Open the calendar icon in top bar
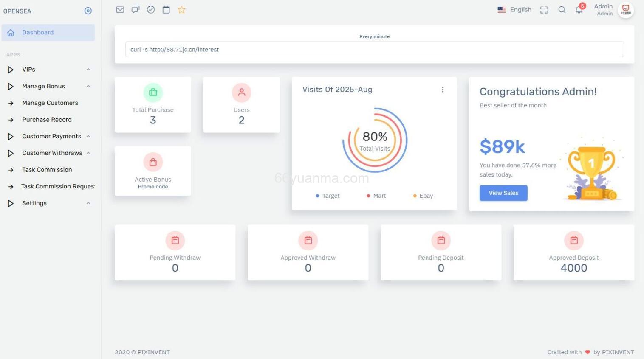644x359 pixels. click(x=166, y=10)
